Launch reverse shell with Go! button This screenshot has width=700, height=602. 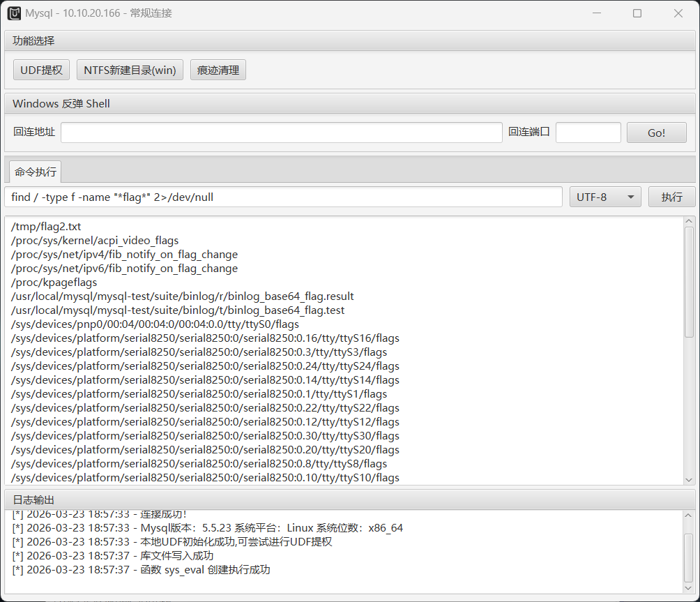pyautogui.click(x=656, y=133)
